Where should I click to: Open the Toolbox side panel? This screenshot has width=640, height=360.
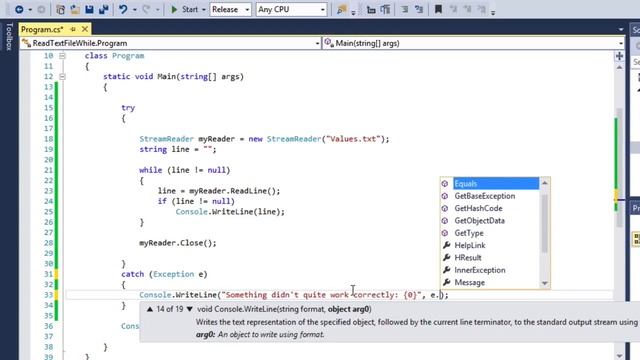tap(9, 37)
